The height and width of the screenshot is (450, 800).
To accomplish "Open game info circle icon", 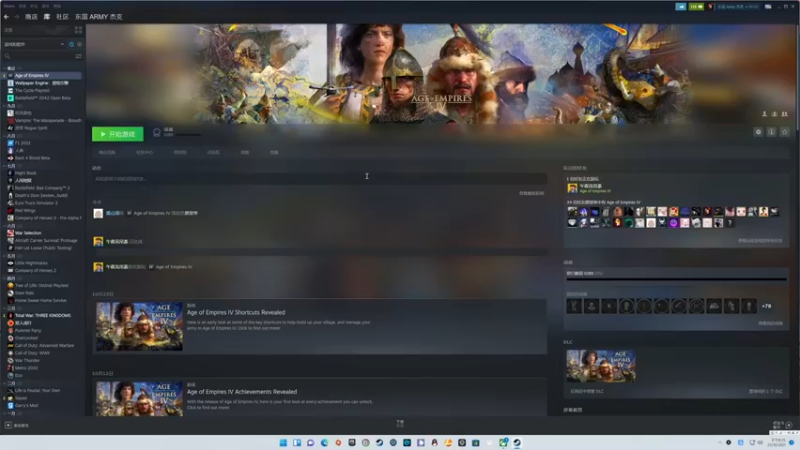I will tap(771, 132).
